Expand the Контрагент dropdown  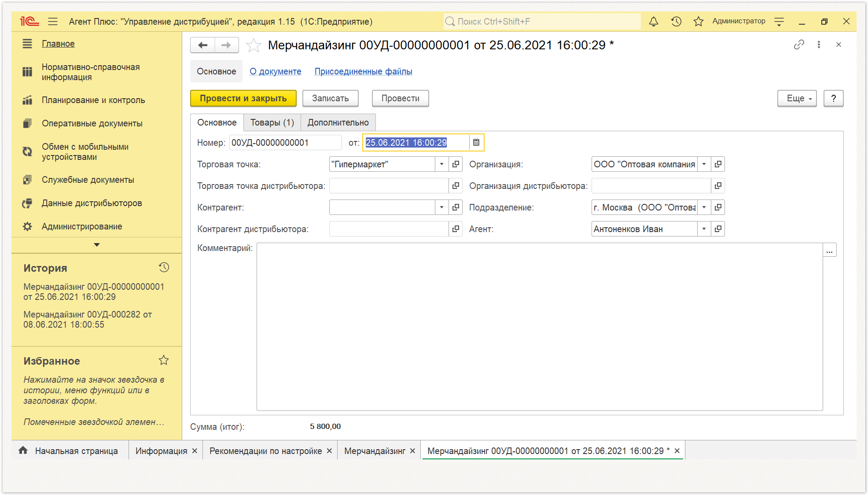tap(441, 207)
